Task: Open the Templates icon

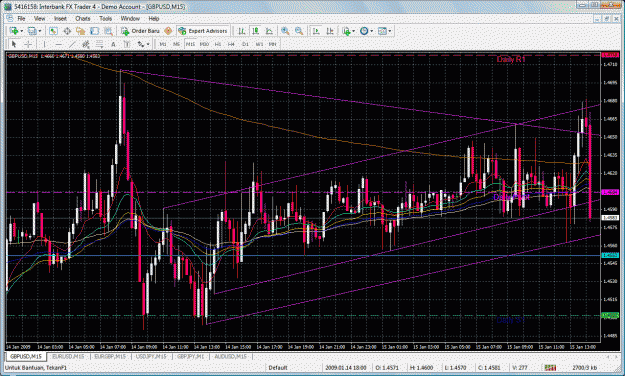Action: tap(382, 31)
